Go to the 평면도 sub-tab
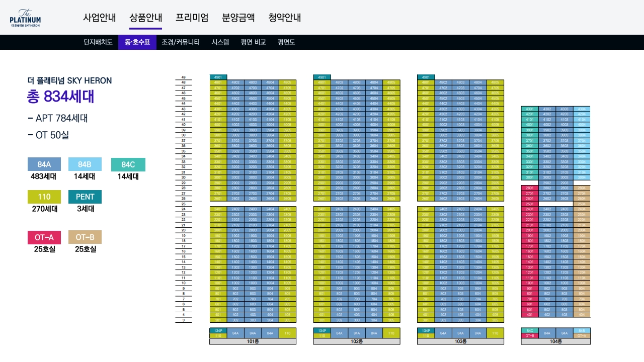Image resolution: width=644 pixels, height=362 pixels. tap(286, 42)
